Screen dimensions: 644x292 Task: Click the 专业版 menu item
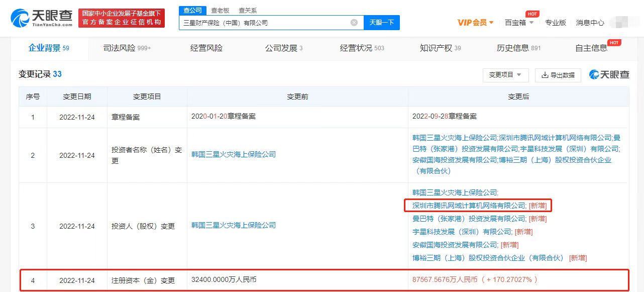[x=556, y=23]
